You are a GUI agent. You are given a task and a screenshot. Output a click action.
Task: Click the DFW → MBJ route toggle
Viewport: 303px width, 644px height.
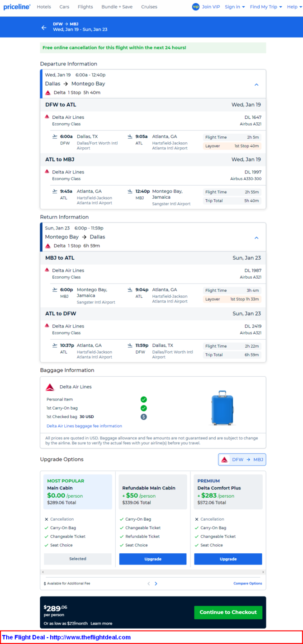coord(242,460)
